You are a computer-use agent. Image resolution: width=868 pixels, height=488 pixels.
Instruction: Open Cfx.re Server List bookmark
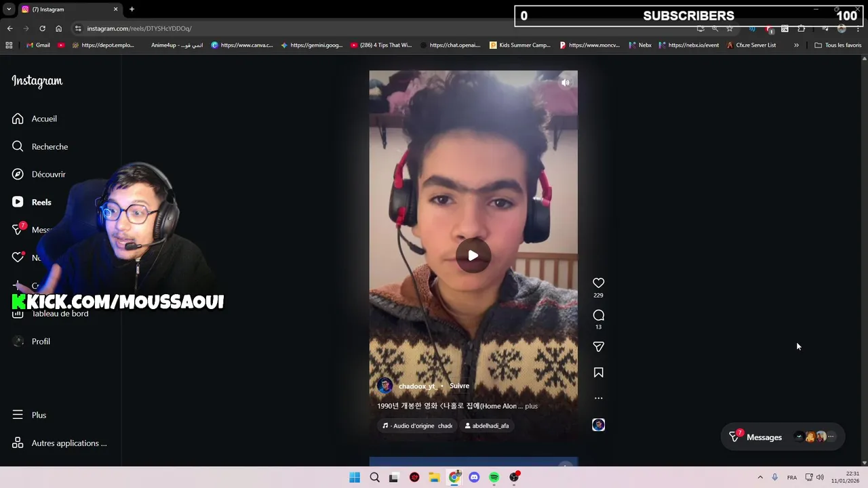coord(751,45)
